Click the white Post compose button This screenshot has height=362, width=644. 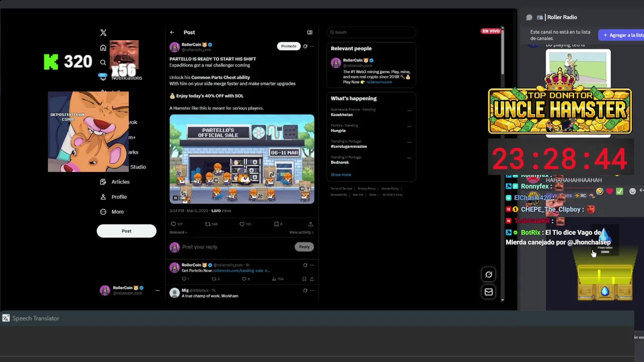tap(126, 231)
